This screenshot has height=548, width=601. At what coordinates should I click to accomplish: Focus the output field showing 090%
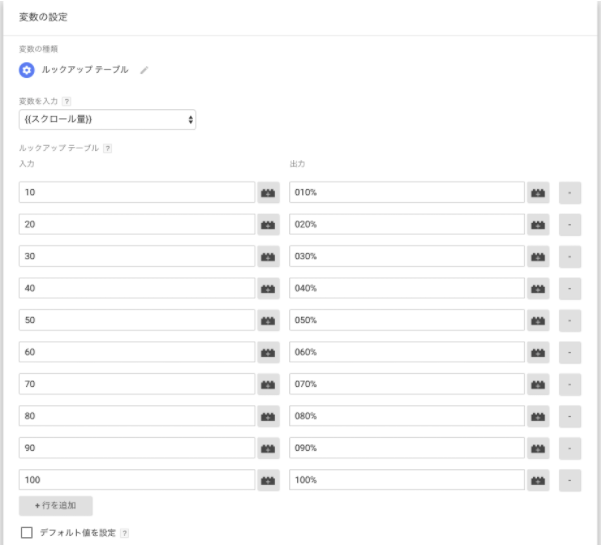[407, 448]
